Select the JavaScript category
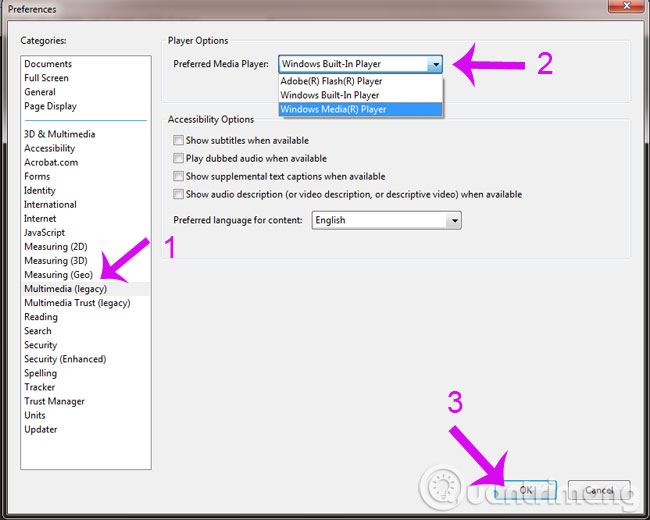650x520 pixels. 44,233
